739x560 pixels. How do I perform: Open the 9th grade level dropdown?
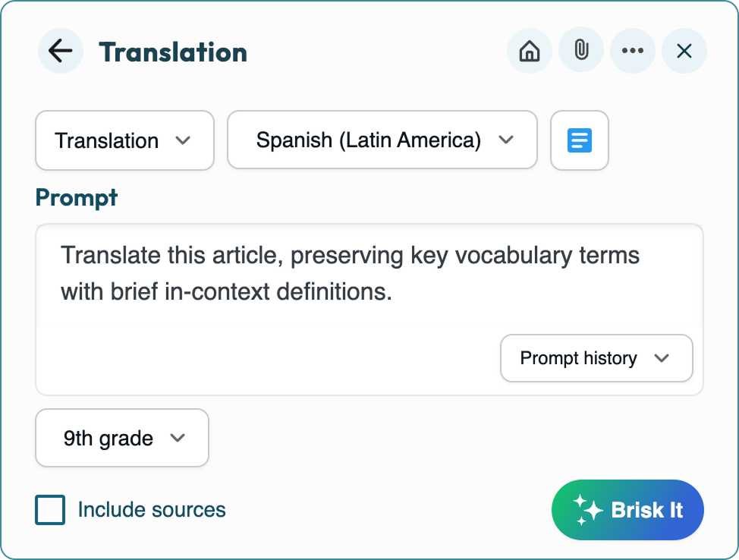pyautogui.click(x=121, y=438)
